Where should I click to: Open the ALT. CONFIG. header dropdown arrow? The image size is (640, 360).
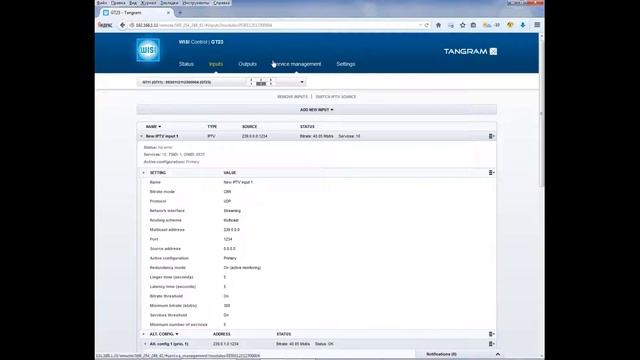(177, 334)
